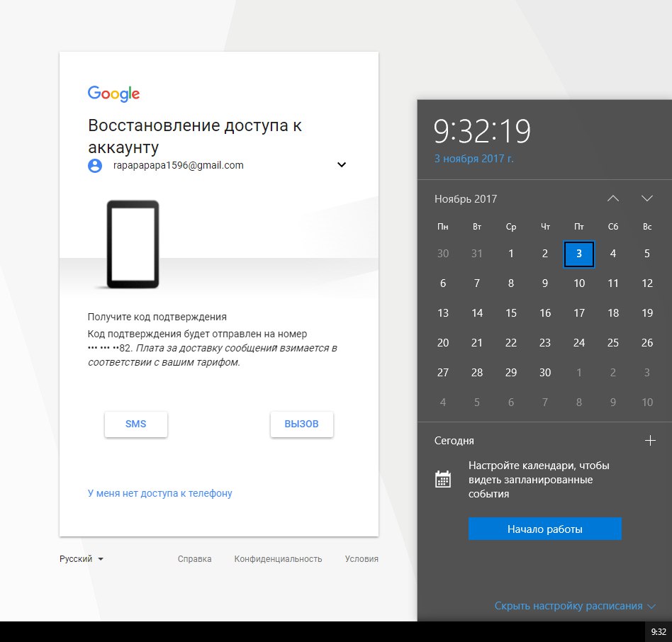
Task: Open У меня нет доступа к телефону link
Action: 159,493
